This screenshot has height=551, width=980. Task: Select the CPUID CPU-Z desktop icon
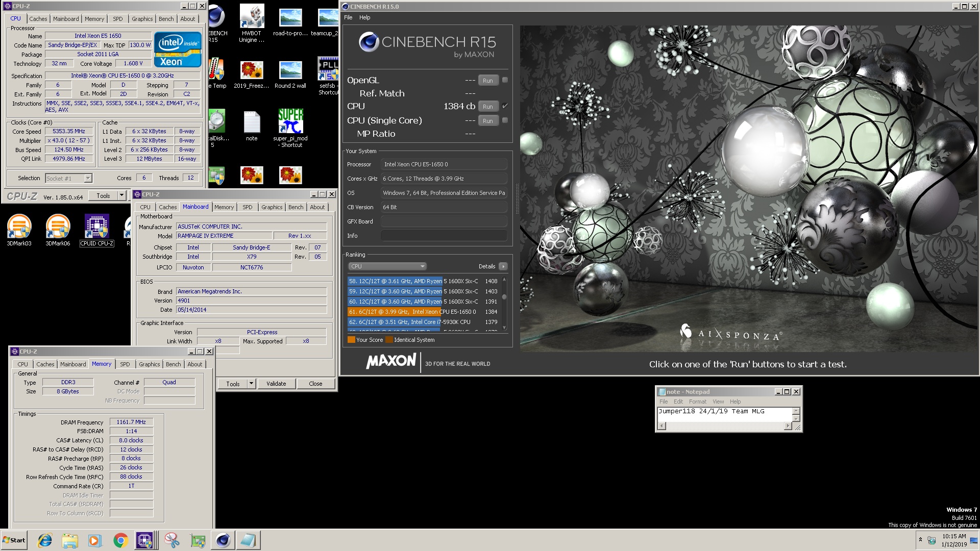click(97, 230)
